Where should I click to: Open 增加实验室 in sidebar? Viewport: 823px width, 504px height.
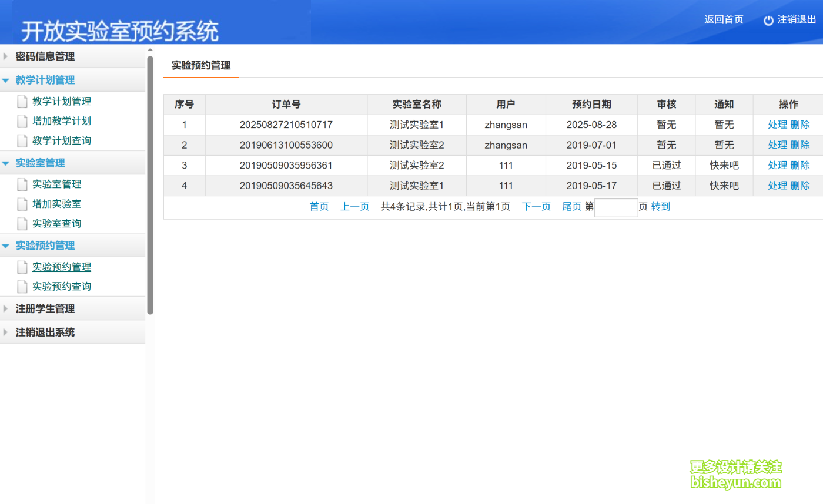click(57, 204)
